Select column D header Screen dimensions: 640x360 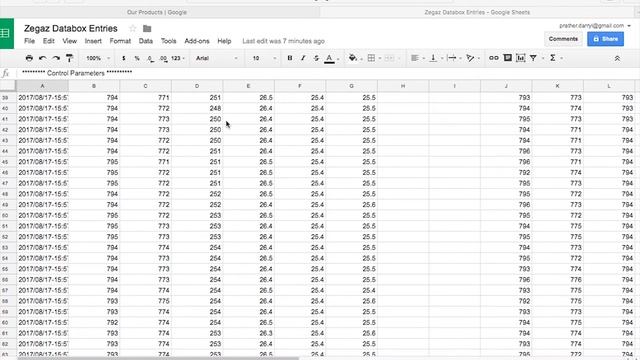click(197, 86)
